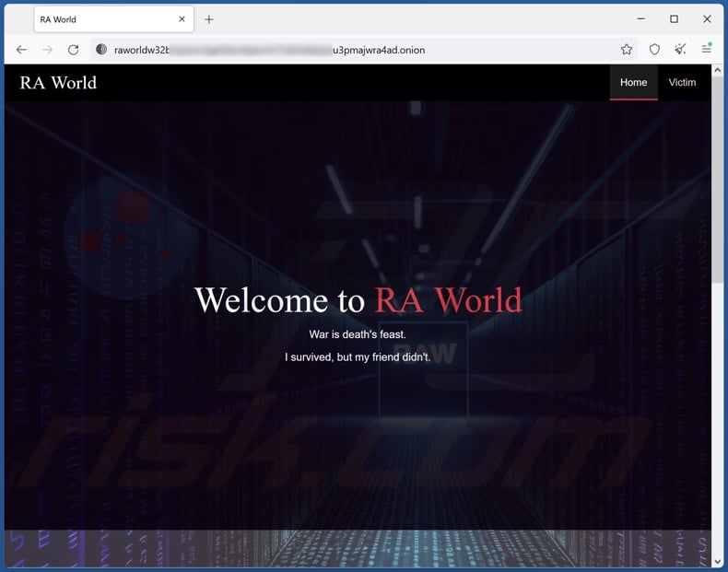The width and height of the screenshot is (728, 572).
Task: Reload the current onion page
Action: pyautogui.click(x=74, y=50)
